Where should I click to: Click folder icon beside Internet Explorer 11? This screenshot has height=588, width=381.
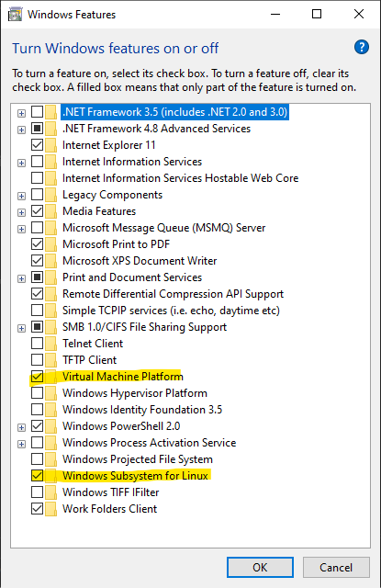pos(50,145)
